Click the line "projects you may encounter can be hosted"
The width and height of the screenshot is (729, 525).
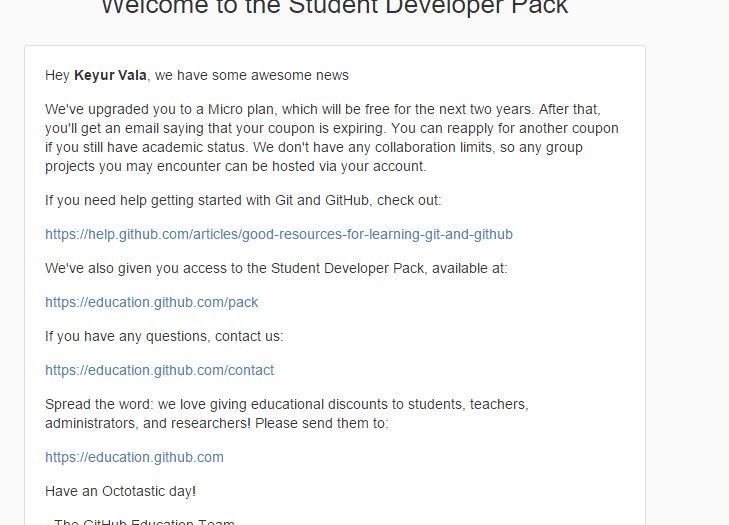pyautogui.click(x=236, y=166)
